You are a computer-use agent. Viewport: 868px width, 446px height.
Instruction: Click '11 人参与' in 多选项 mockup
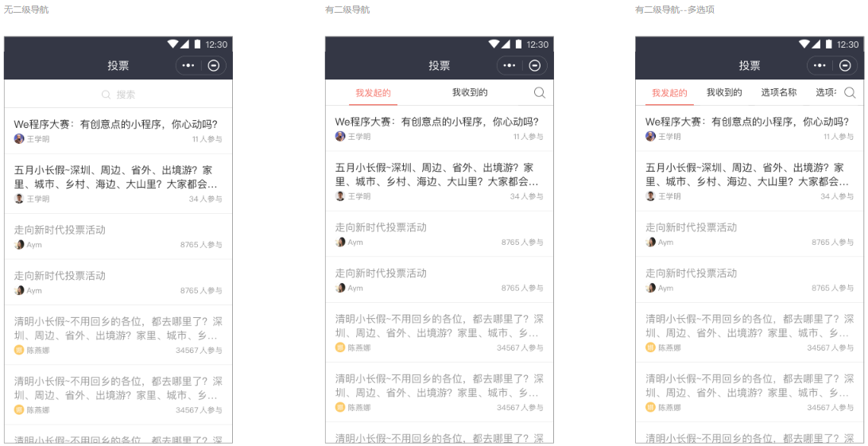838,136
